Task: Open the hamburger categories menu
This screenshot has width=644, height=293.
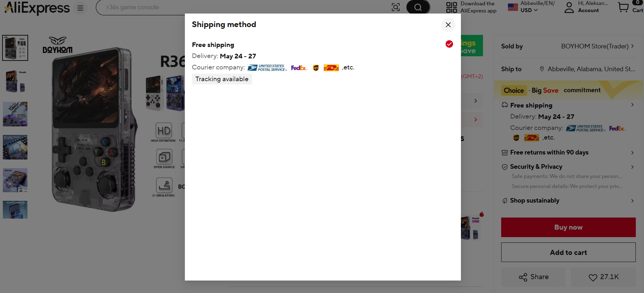Action: (80, 8)
